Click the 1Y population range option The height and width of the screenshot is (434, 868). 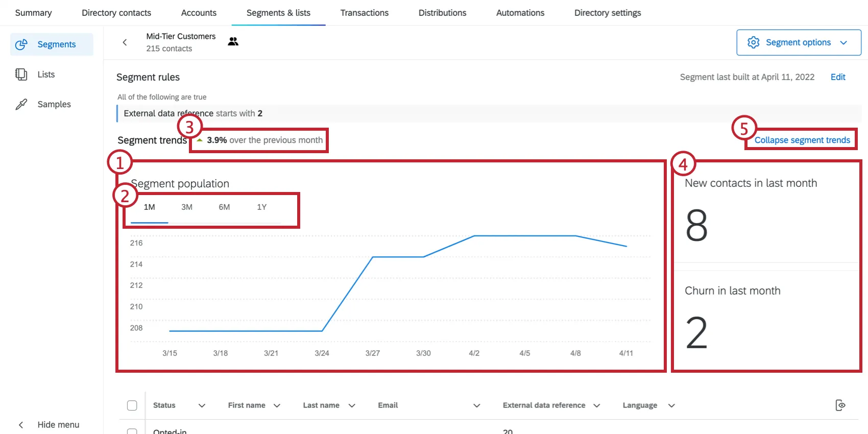[261, 207]
